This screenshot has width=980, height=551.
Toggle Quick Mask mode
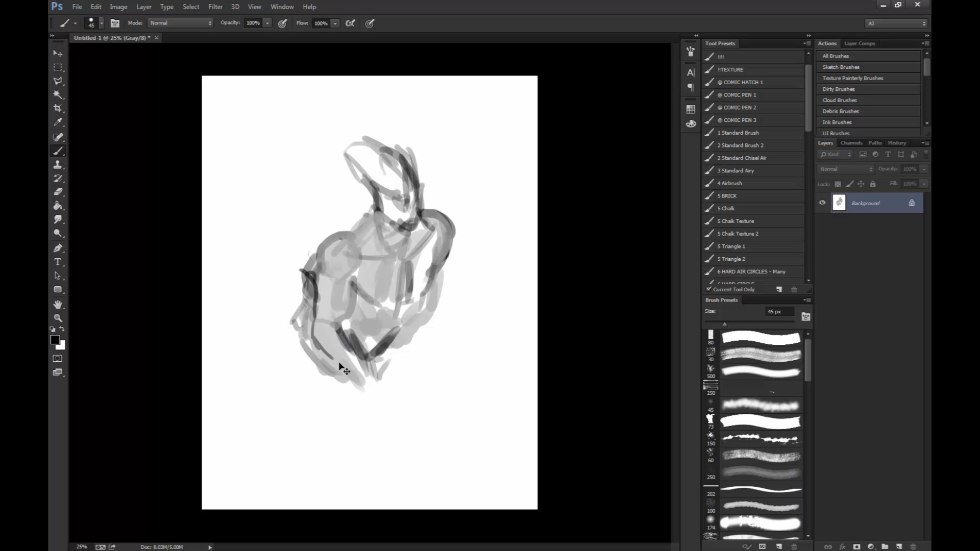point(58,359)
